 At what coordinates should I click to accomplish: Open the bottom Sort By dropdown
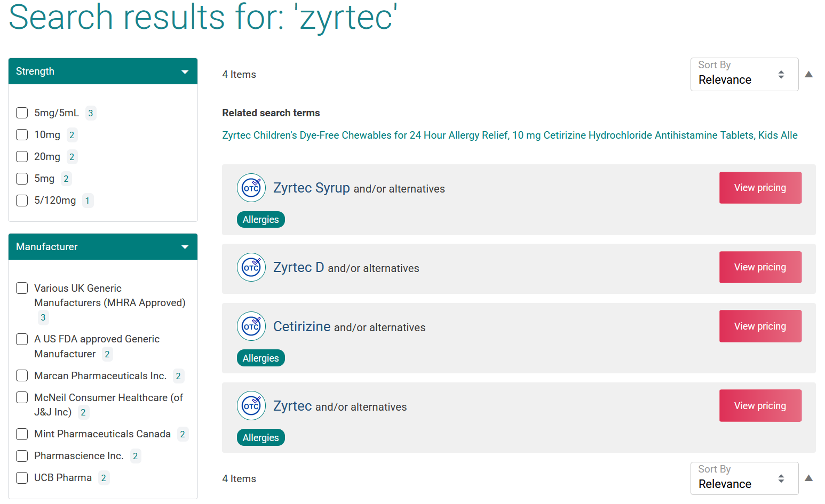(744, 478)
